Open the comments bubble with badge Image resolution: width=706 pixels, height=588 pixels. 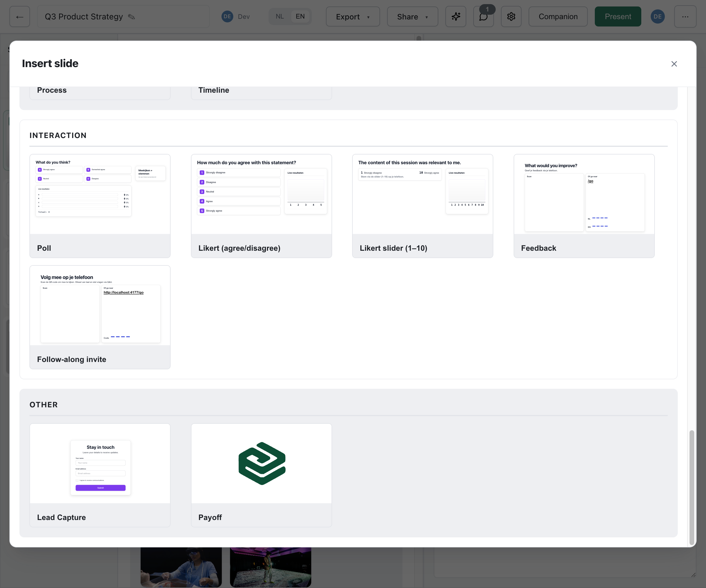pos(483,16)
